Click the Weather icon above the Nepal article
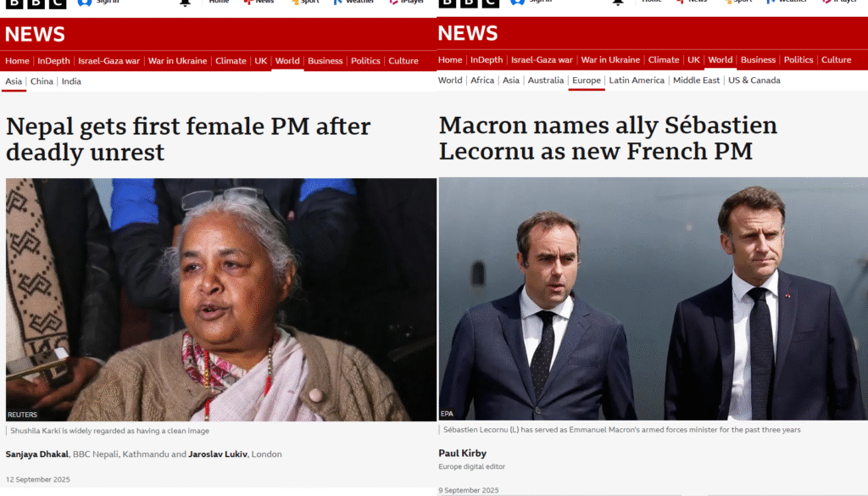This screenshot has height=496, width=868. tap(337, 3)
